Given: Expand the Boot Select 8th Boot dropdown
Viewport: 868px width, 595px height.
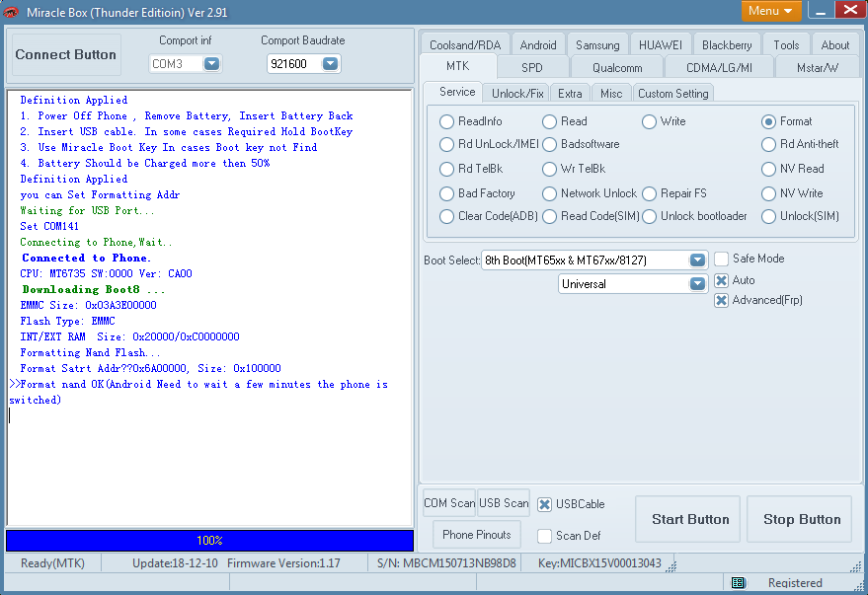Looking at the screenshot, I should [697, 260].
